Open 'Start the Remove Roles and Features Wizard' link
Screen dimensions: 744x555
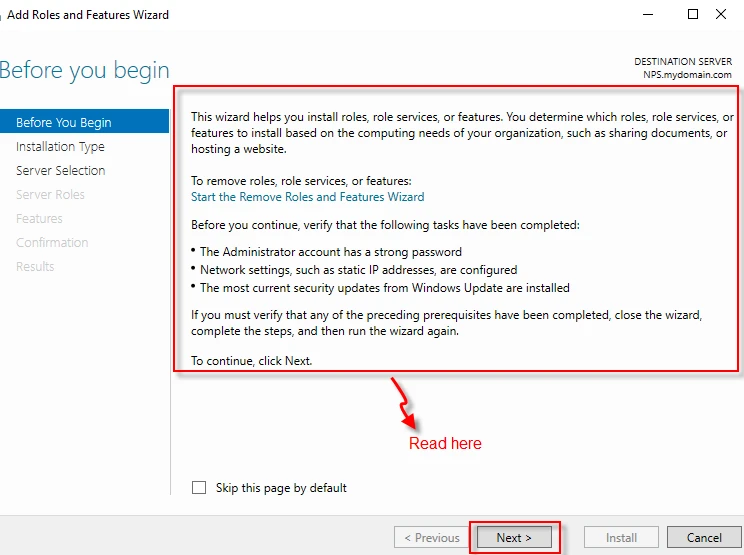coord(307,197)
